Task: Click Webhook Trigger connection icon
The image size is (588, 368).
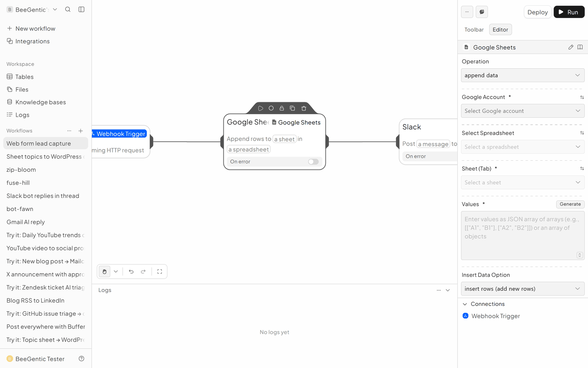Action: click(x=465, y=316)
